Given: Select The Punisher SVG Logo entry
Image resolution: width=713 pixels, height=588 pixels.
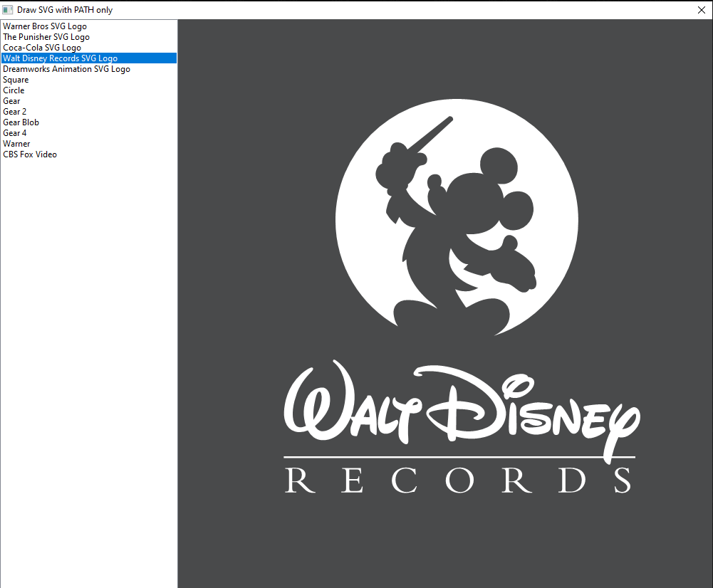Looking at the screenshot, I should (x=88, y=37).
